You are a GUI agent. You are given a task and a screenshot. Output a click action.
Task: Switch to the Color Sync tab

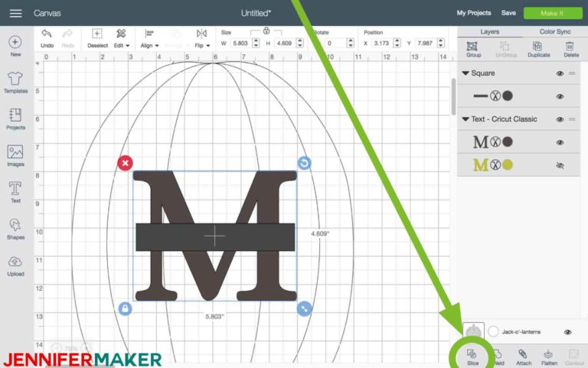point(555,32)
